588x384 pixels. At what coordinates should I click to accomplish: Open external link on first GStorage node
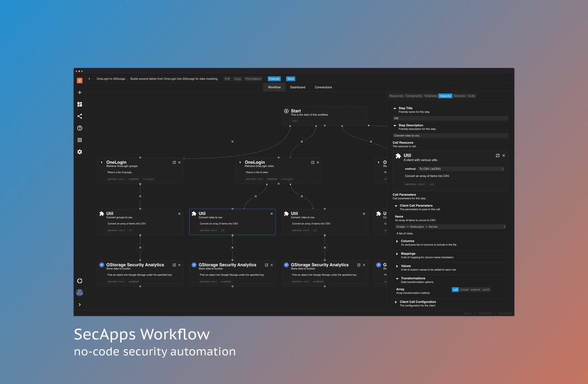coord(174,265)
